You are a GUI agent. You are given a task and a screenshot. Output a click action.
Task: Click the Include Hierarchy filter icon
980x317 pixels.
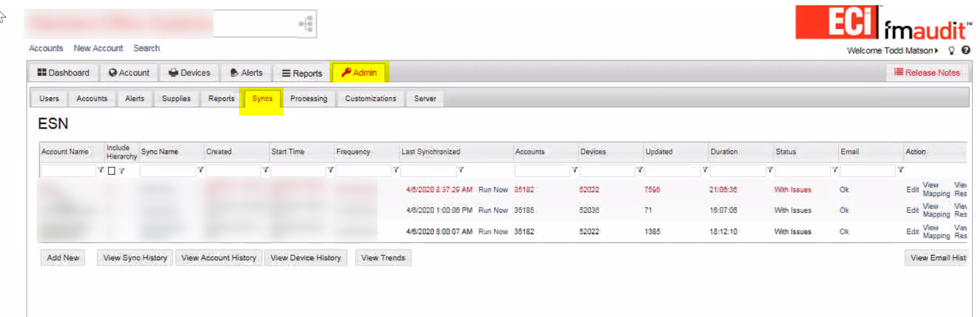[x=122, y=171]
